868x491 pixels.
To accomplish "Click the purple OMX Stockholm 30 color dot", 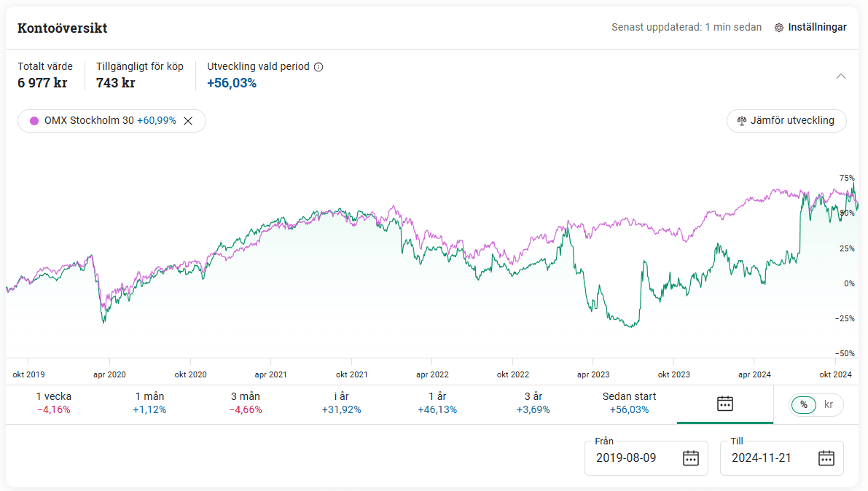I will (x=34, y=121).
